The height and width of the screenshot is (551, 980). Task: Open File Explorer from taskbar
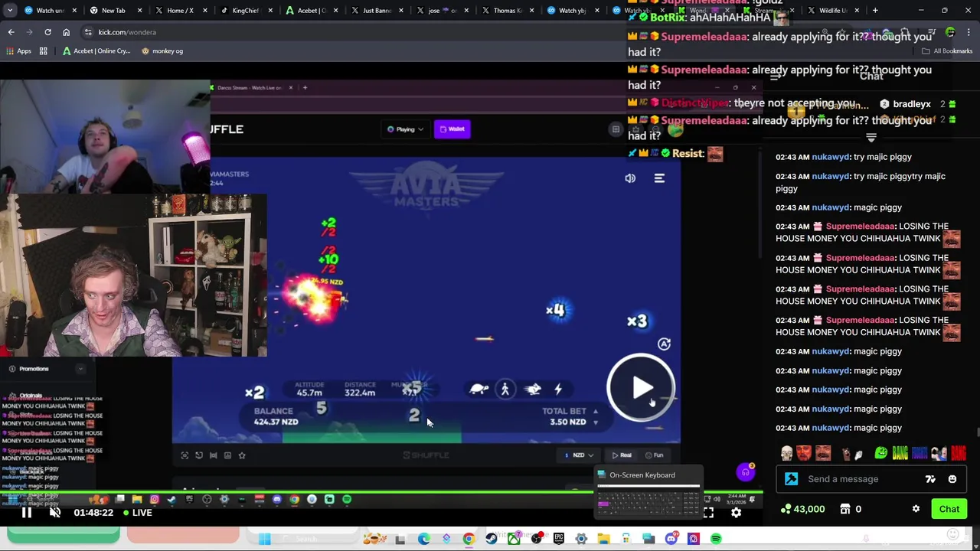point(603,539)
